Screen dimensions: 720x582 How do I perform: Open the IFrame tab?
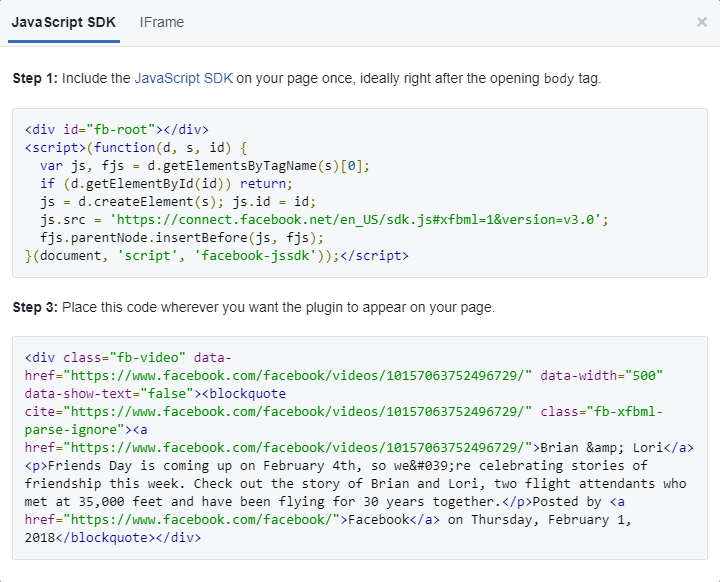click(x=162, y=22)
